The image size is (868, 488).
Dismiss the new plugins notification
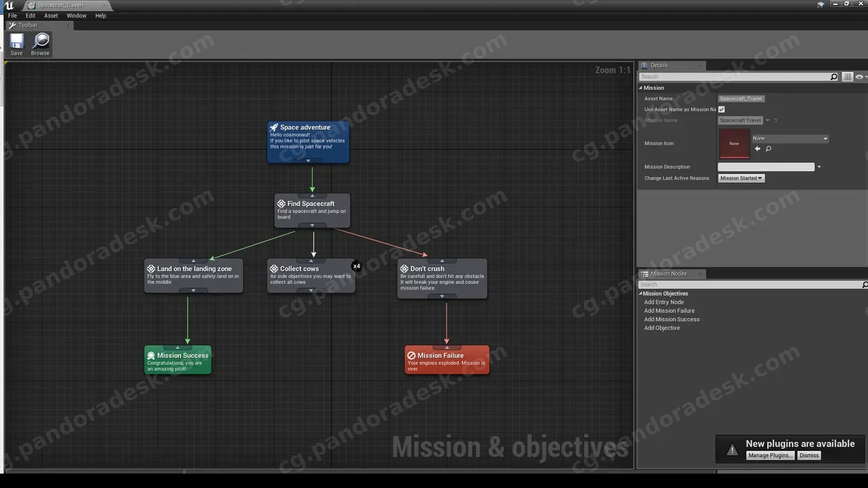809,455
